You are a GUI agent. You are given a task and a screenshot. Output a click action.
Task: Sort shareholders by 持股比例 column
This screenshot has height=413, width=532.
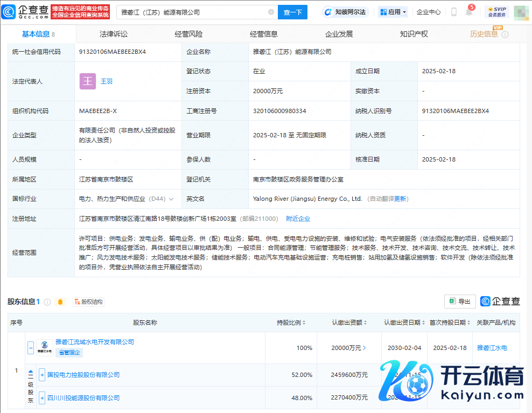[x=291, y=323]
